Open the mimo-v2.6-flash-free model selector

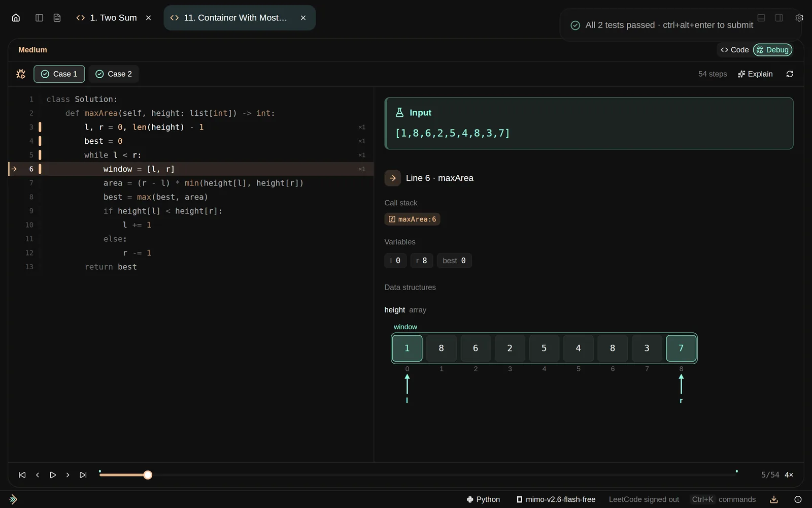(556, 499)
